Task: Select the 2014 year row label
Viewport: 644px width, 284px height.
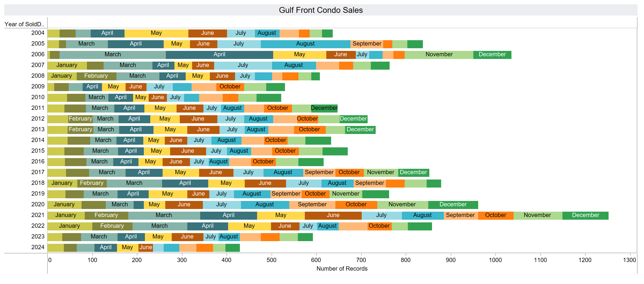Action: click(x=38, y=140)
